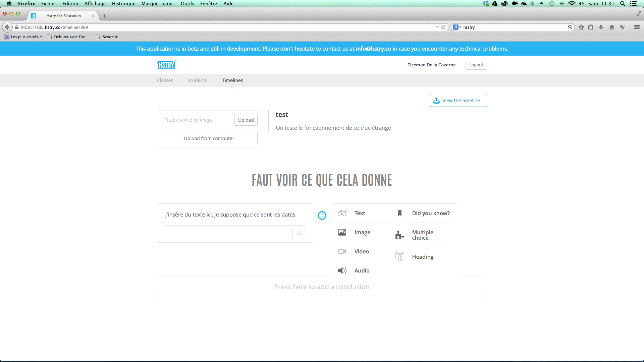The height and width of the screenshot is (362, 644).
Task: Choose the Image picture icon
Action: coord(342,232)
